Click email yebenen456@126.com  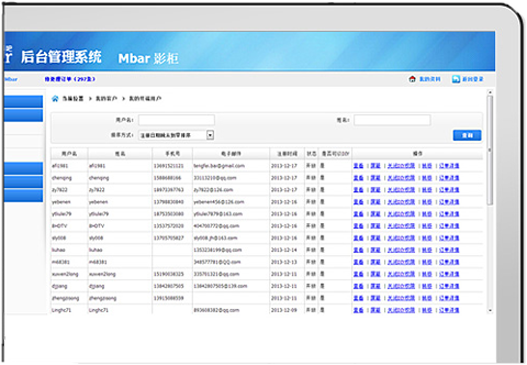coord(219,202)
